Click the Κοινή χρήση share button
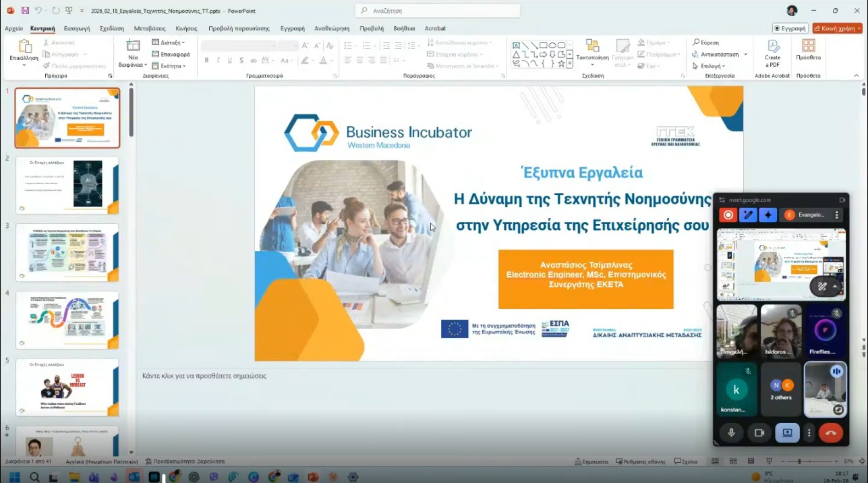 point(837,28)
